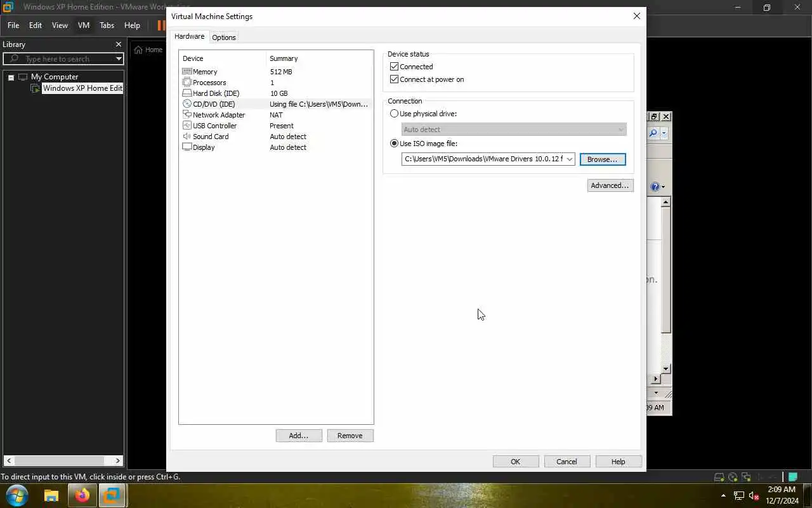Screen dimensions: 812x508
Task: Close the Virtual Machine Settings dialog
Action: point(637,17)
